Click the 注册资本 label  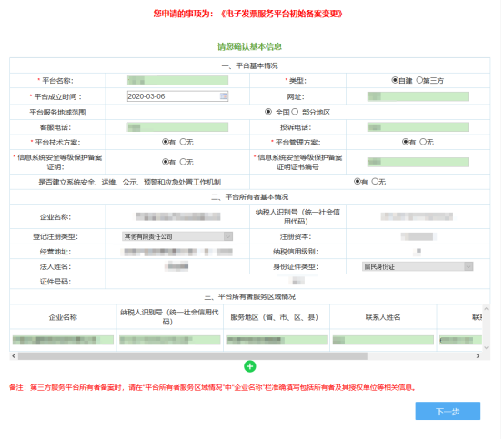coord(296,236)
